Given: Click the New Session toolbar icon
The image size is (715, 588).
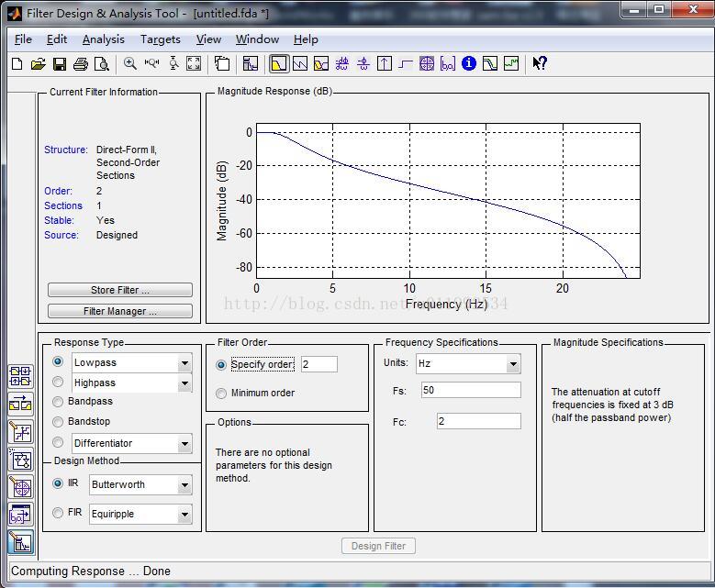Looking at the screenshot, I should (17, 64).
